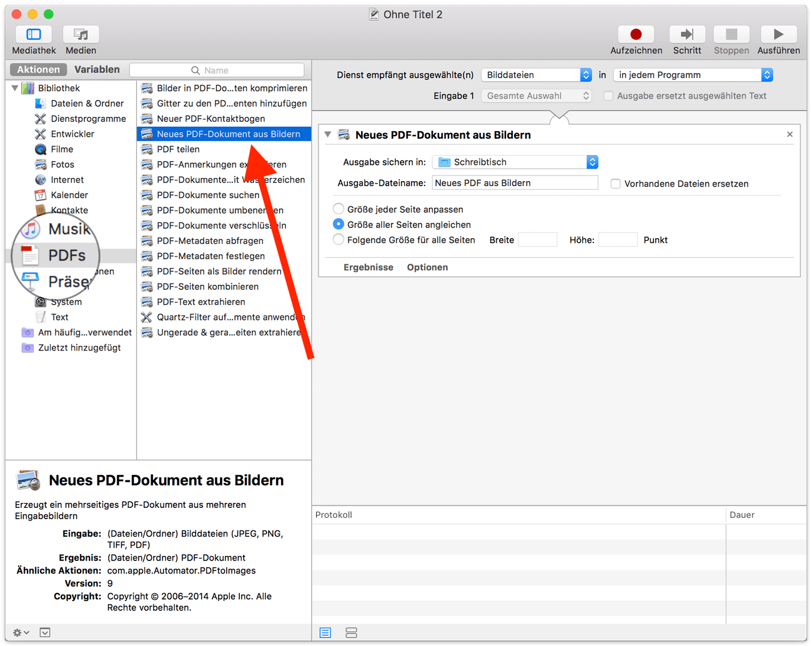
Task: Open the Bilddateien input type dropdown
Action: (537, 75)
